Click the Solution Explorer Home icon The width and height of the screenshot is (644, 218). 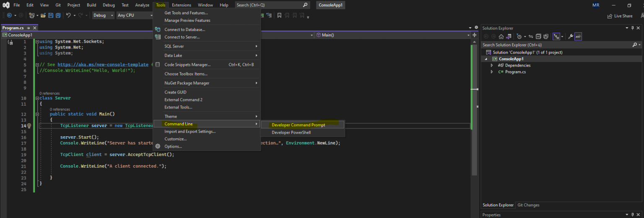tap(501, 36)
